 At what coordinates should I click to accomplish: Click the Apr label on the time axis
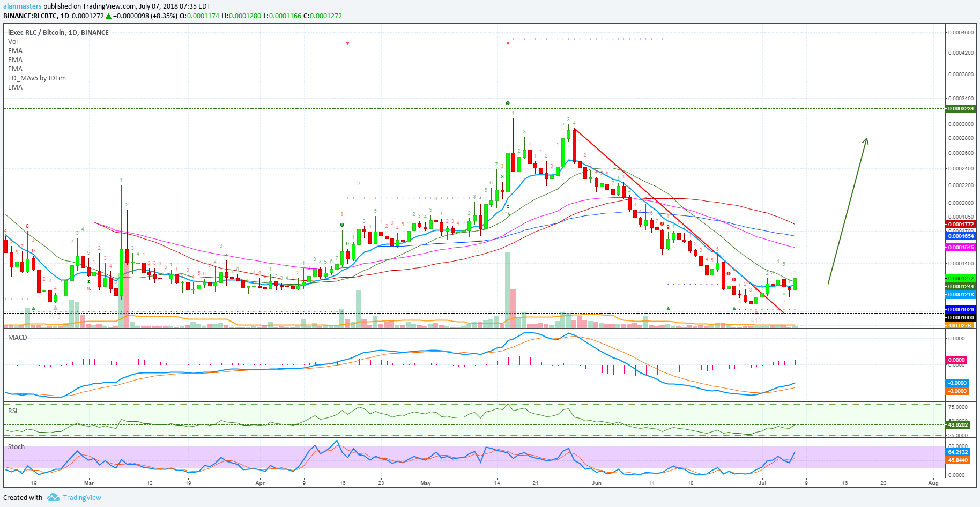tap(260, 483)
